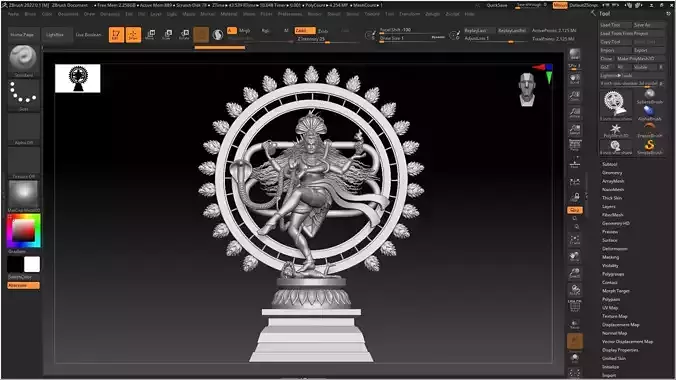Expand the Layers sub-palette
Image resolution: width=676 pixels, height=380 pixels.
point(609,206)
